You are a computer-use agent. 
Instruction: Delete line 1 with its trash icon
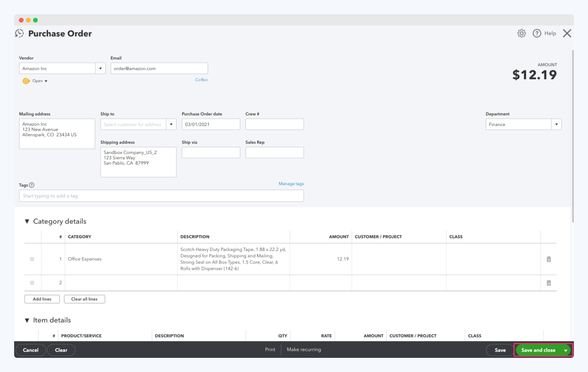tap(549, 259)
